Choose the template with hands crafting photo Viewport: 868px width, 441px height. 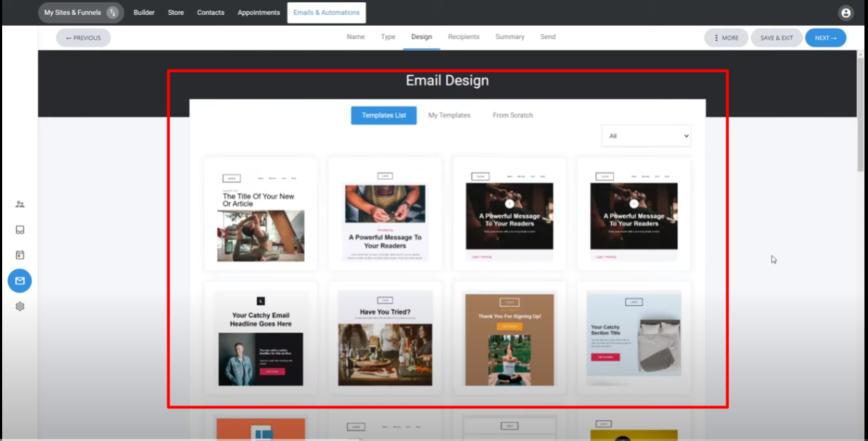tap(385, 214)
